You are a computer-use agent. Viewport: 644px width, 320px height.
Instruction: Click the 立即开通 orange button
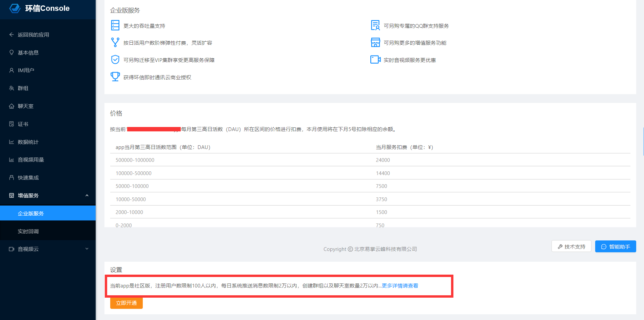click(126, 303)
